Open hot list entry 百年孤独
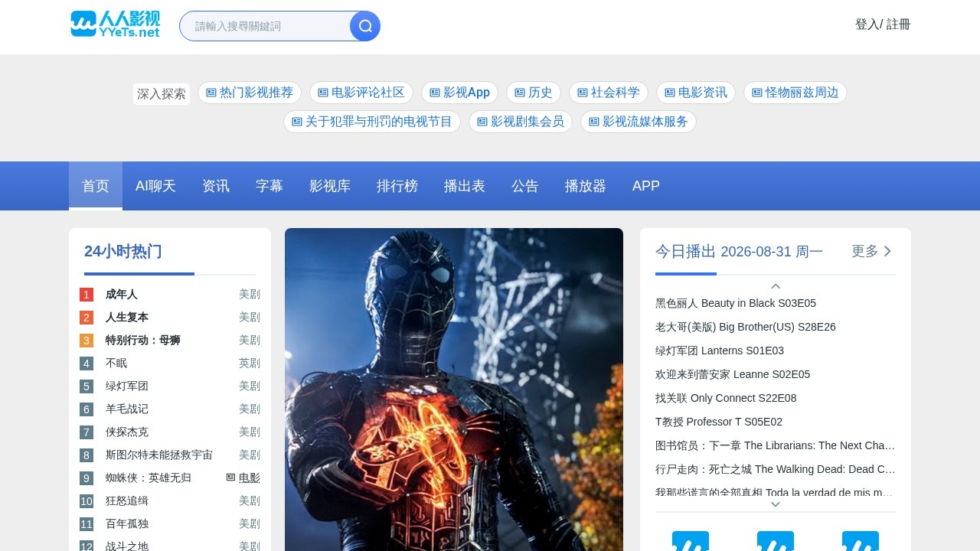This screenshot has height=551, width=980. 127,524
